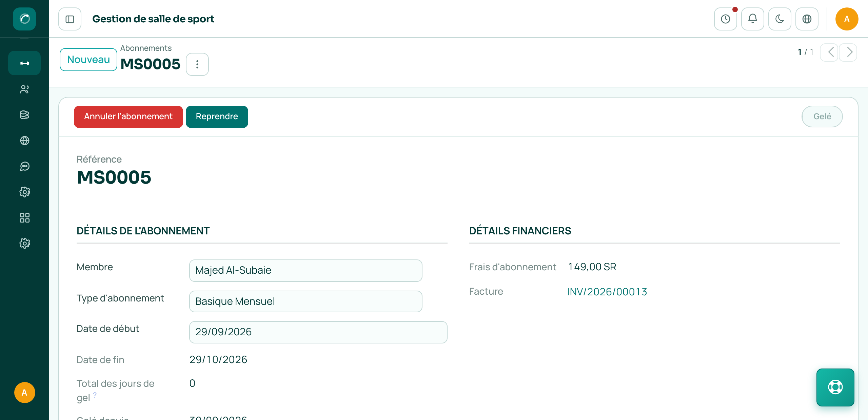This screenshot has width=868, height=420.
Task: Open the coins accounting icon in the sidebar
Action: coord(24,115)
